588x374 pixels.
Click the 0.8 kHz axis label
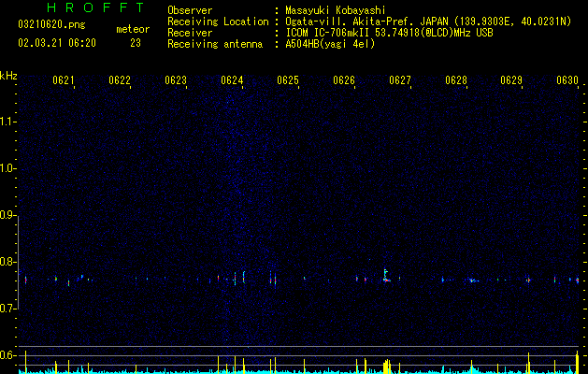coord(8,262)
